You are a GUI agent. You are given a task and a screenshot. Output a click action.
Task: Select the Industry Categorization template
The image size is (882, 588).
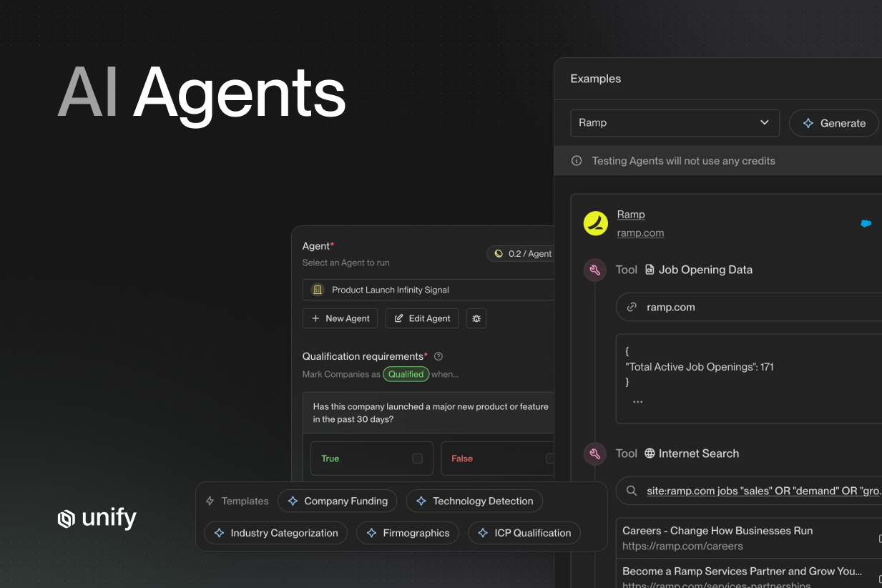(275, 533)
